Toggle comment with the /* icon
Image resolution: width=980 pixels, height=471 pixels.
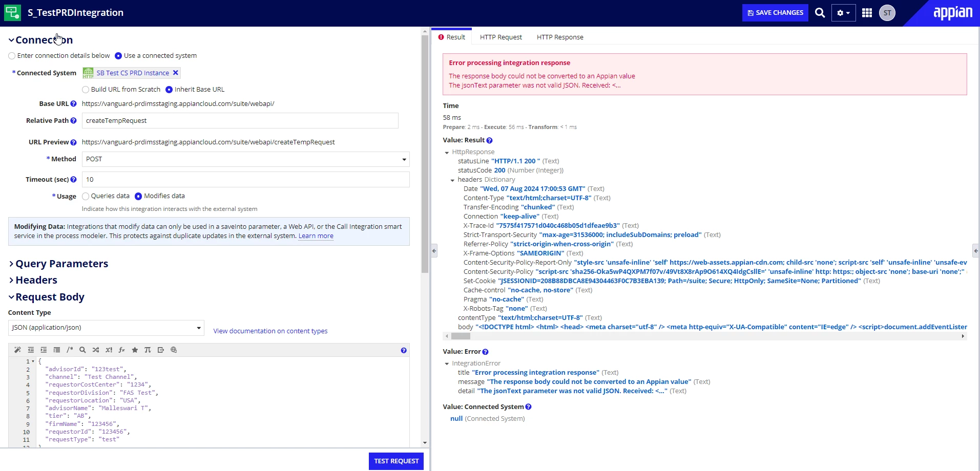coord(70,350)
